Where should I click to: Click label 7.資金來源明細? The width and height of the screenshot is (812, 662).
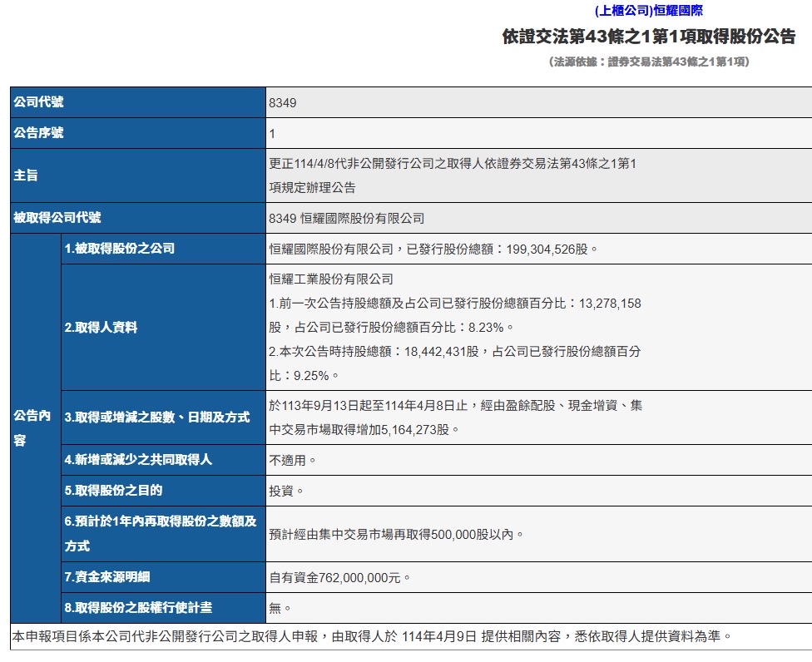pyautogui.click(x=163, y=576)
